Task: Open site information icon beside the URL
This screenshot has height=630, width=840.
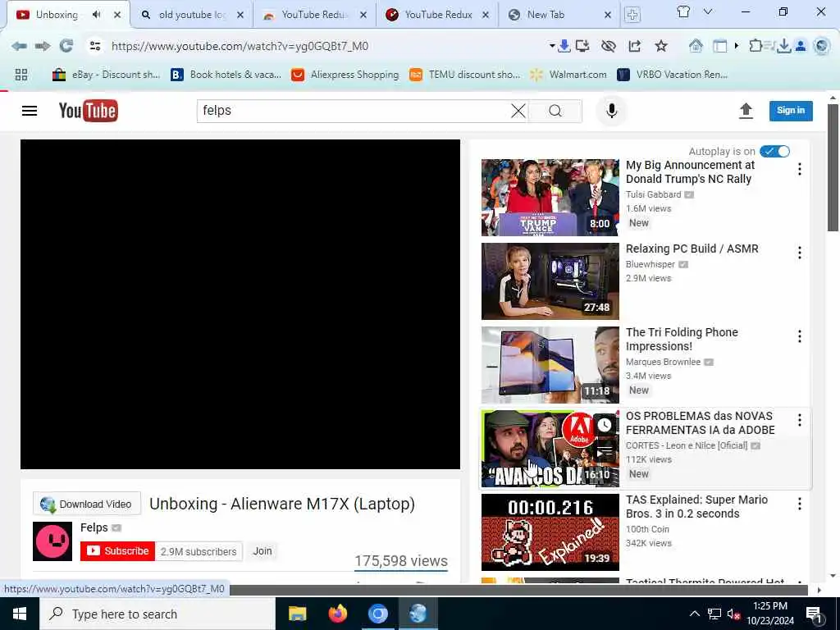Action: tap(95, 46)
